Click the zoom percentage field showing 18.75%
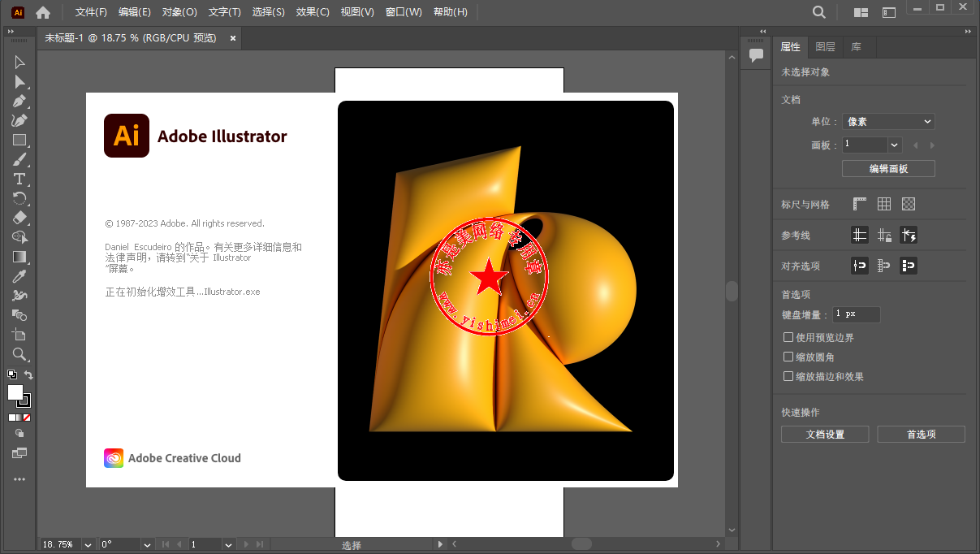This screenshot has width=980, height=554. click(59, 544)
